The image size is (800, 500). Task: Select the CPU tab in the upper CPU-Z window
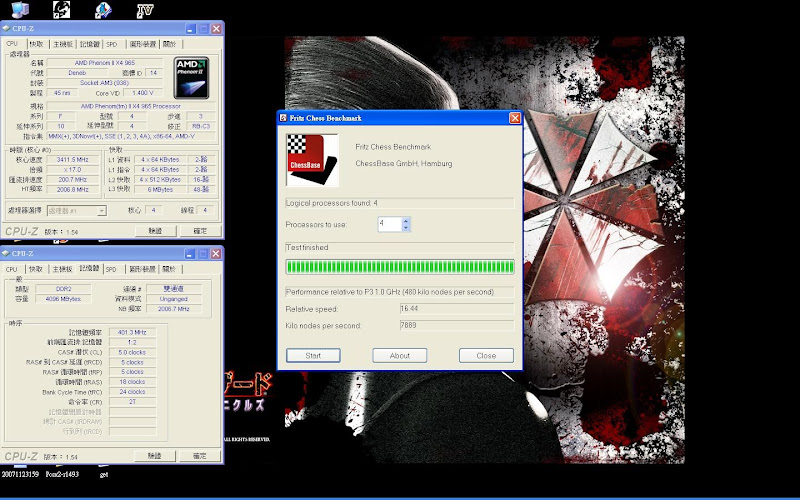(12, 43)
